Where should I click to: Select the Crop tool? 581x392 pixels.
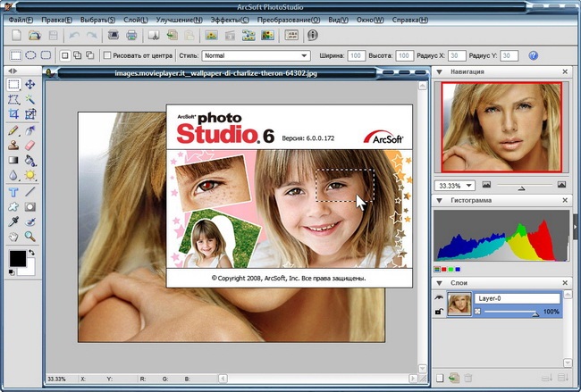pos(13,114)
